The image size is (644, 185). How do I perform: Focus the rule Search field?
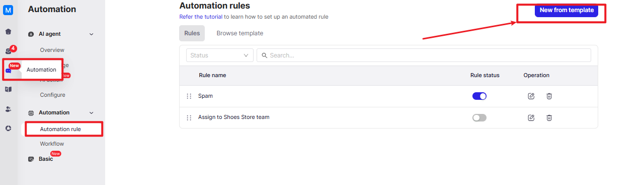point(424,55)
